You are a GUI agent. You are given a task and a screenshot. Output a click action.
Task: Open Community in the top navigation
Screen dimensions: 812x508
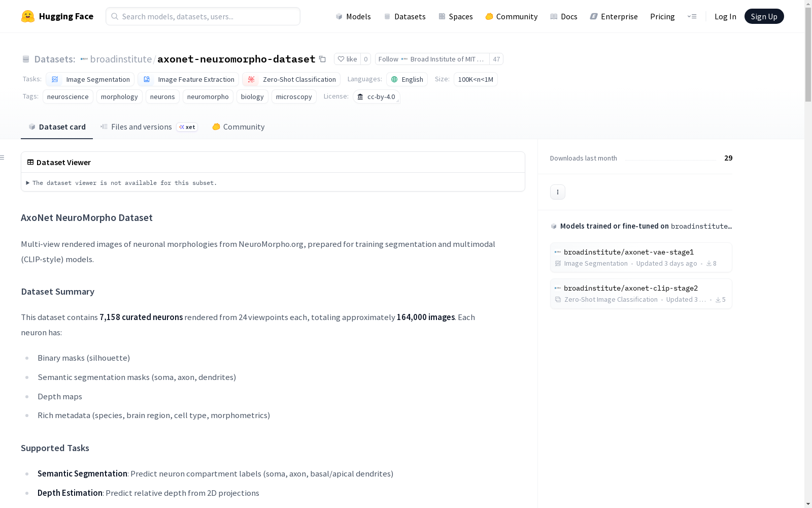pyautogui.click(x=512, y=16)
